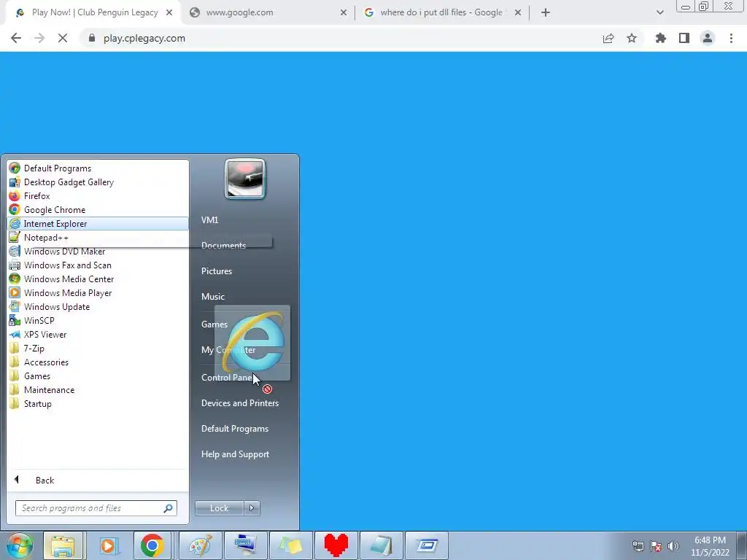Focus the Search programs and files box

pyautogui.click(x=96, y=508)
